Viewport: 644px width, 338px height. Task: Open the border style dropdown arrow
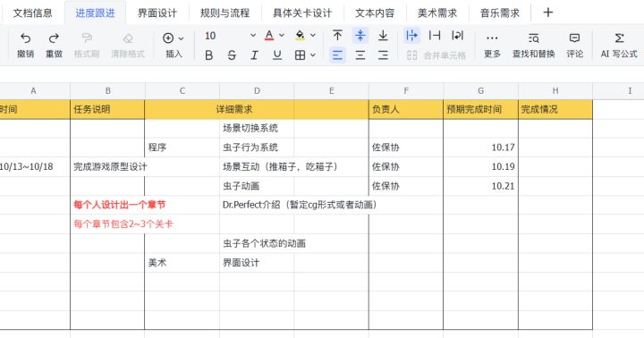(x=313, y=55)
